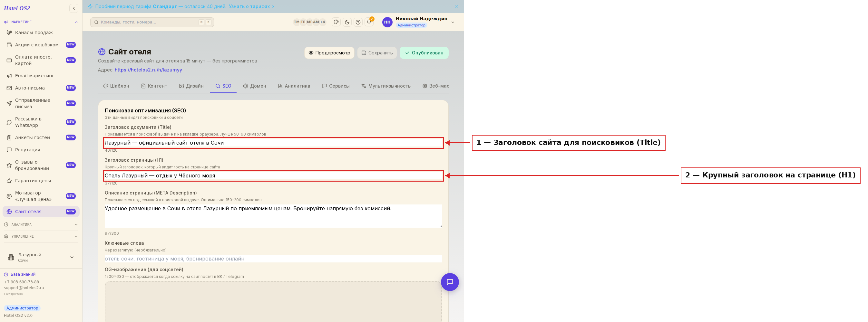
Task: Click the НН user avatar
Action: [387, 22]
